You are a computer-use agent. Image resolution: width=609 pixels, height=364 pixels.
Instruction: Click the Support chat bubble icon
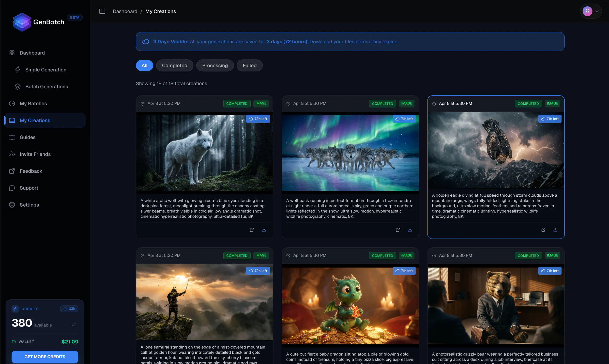point(12,188)
